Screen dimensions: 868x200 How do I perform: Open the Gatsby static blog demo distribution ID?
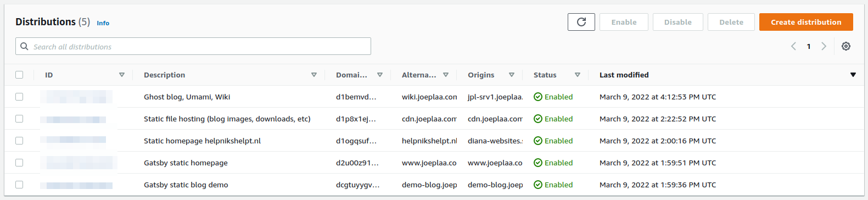76,185
